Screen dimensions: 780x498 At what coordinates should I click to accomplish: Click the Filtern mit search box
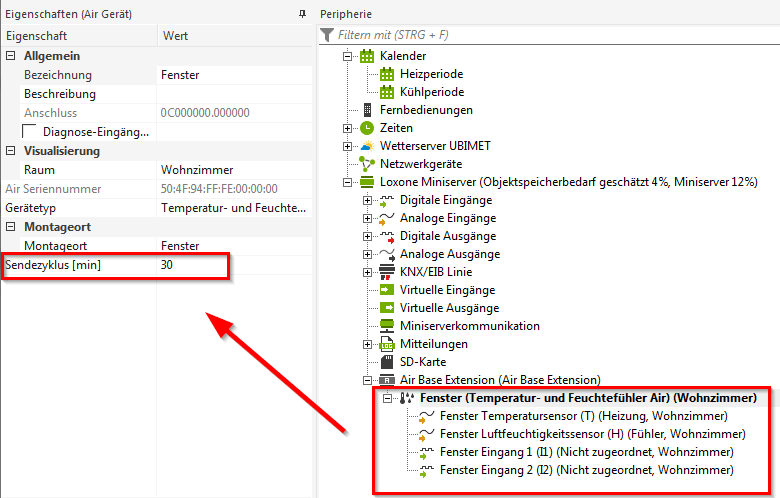click(550, 35)
